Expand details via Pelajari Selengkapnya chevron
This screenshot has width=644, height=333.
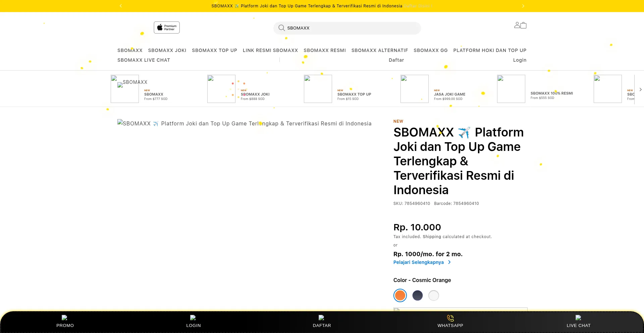pyautogui.click(x=449, y=262)
